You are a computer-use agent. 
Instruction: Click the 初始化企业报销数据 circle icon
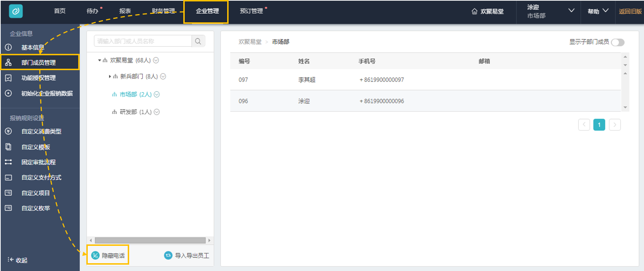[x=8, y=93]
